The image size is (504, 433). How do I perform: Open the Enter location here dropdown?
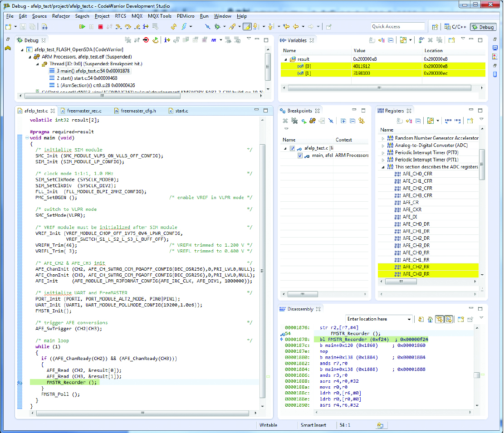click(409, 319)
